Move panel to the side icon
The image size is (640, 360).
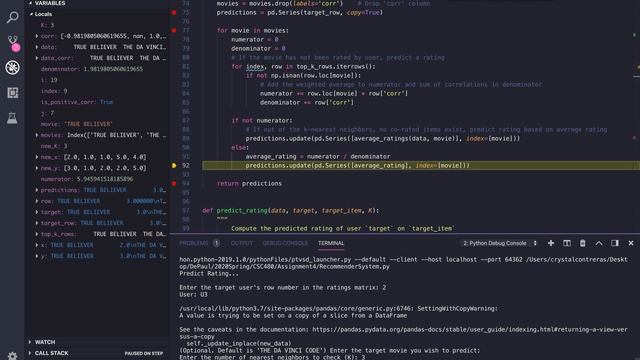pos(615,243)
